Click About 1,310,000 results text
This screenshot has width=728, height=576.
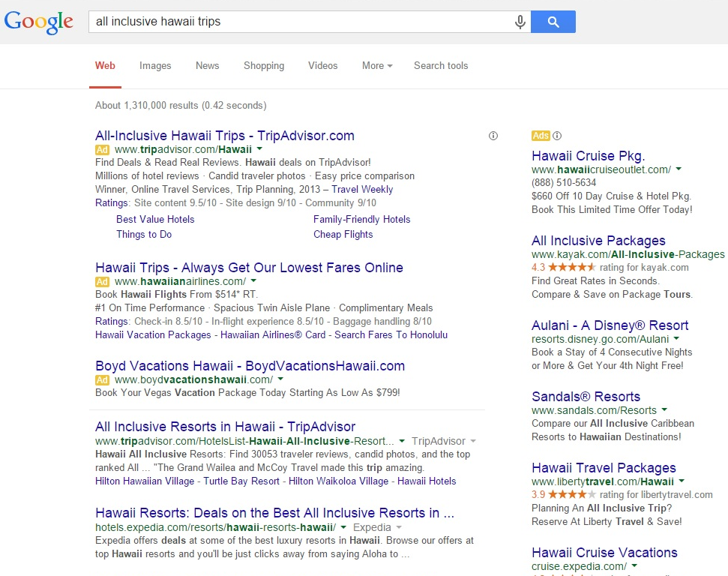181,106
